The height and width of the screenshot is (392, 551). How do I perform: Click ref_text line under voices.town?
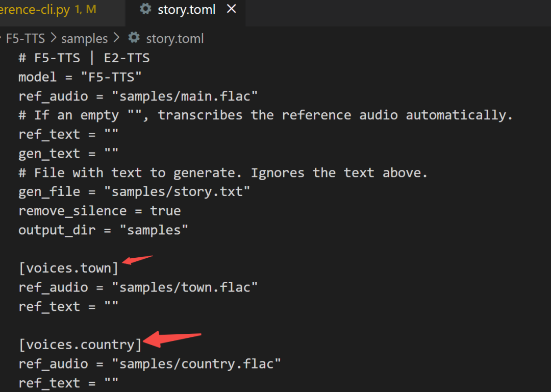point(68,307)
